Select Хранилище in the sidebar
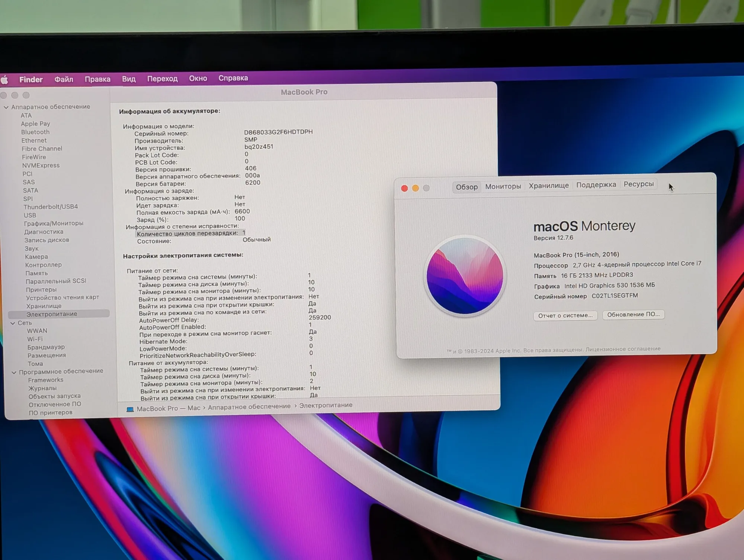 (x=44, y=306)
